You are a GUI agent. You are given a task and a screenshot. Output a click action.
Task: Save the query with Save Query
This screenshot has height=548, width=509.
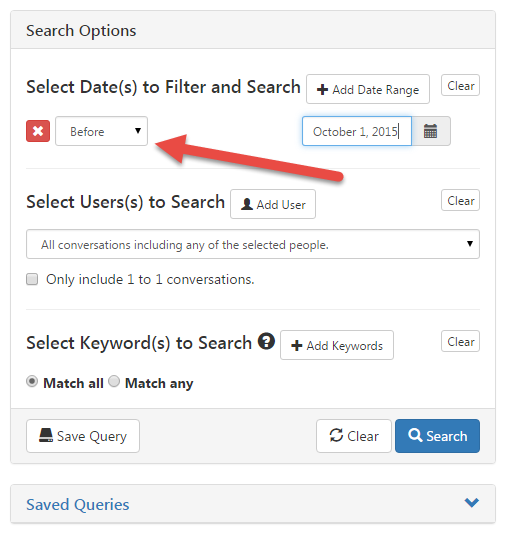[83, 436]
